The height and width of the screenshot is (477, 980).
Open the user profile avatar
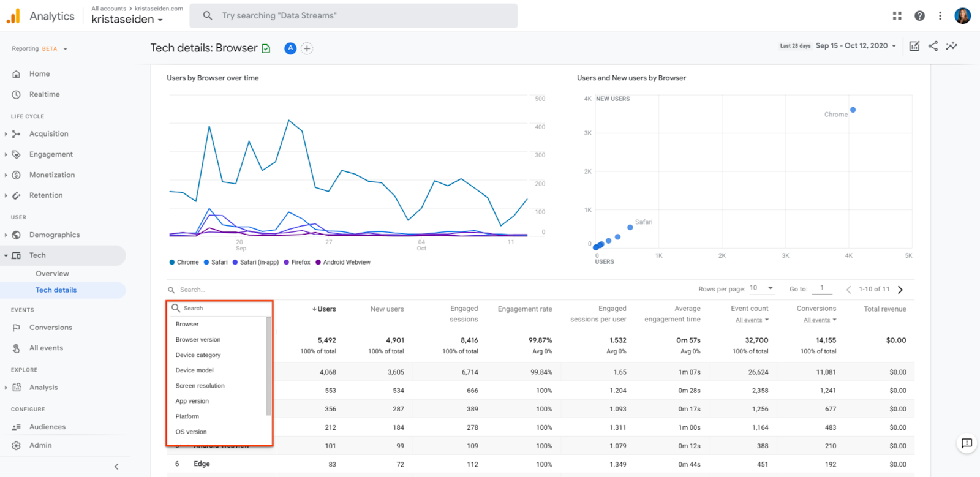pos(963,16)
